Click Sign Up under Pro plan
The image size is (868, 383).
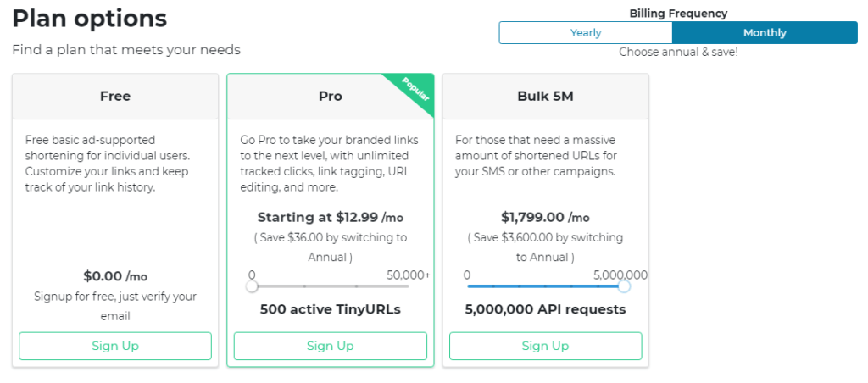tap(331, 346)
